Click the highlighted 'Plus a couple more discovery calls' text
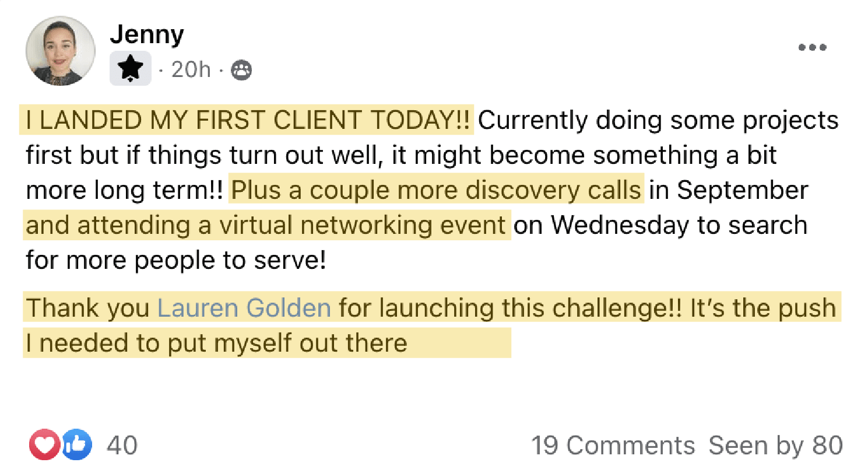Screen dimensions: 868x473 [437, 190]
